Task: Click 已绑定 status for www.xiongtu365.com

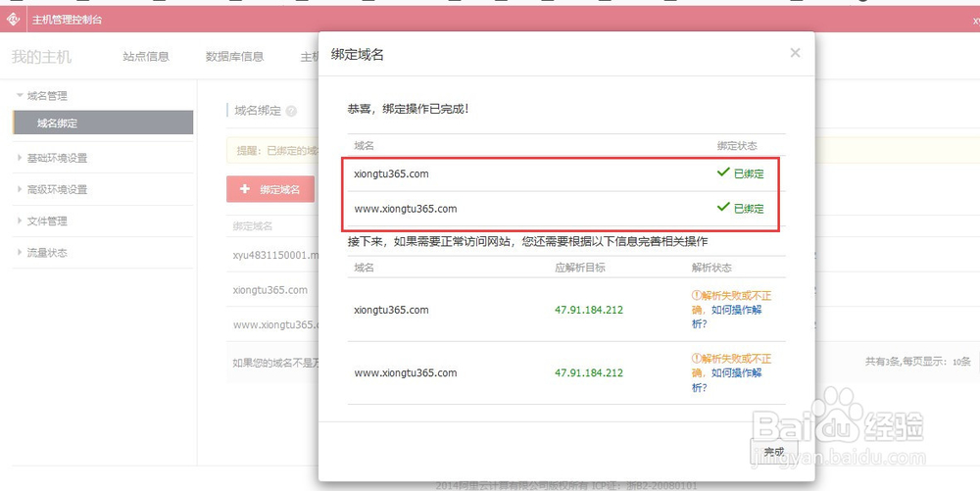Action: click(x=741, y=208)
